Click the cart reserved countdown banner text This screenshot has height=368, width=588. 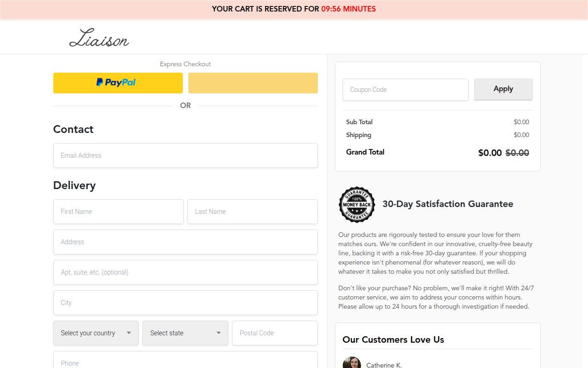tap(294, 9)
